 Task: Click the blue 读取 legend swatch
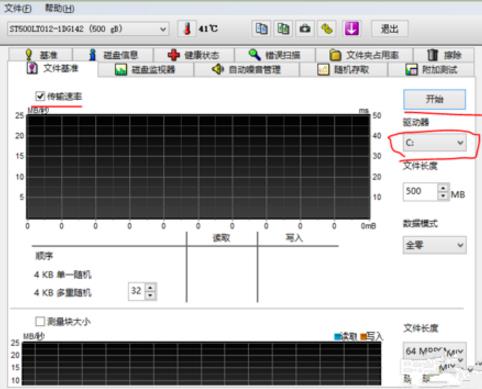coord(337,337)
